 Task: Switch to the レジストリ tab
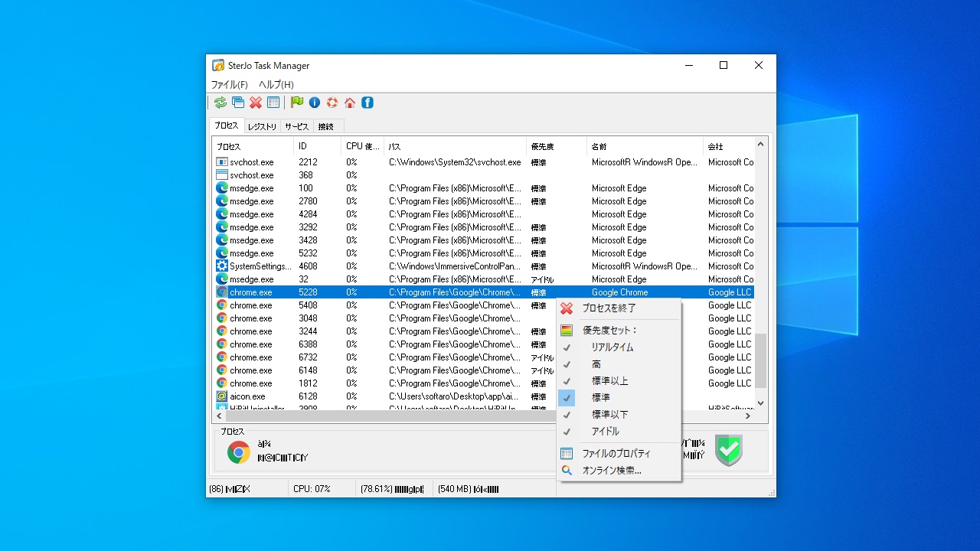click(262, 127)
